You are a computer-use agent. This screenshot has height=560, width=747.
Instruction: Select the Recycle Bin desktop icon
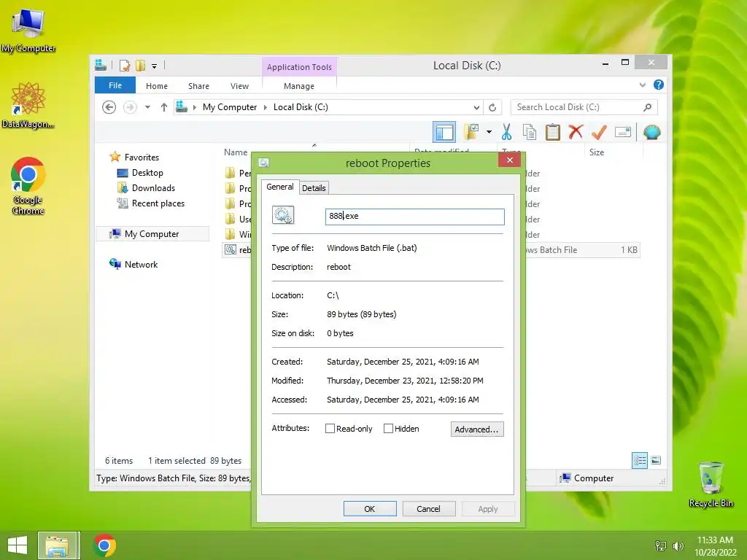pyautogui.click(x=711, y=485)
